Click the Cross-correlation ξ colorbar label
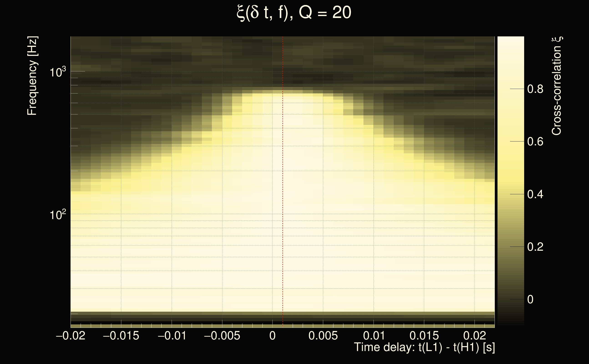Viewport: 589px width, 364px height. pyautogui.click(x=557, y=86)
